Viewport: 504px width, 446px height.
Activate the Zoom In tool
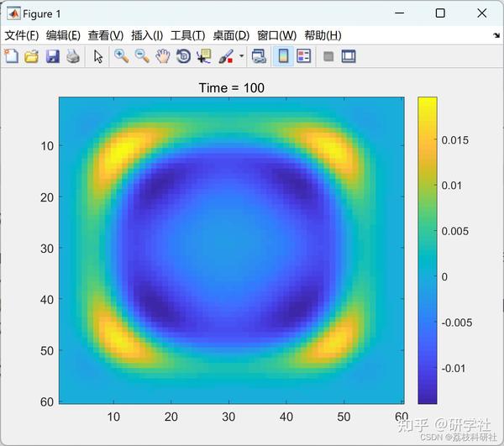click(x=122, y=56)
